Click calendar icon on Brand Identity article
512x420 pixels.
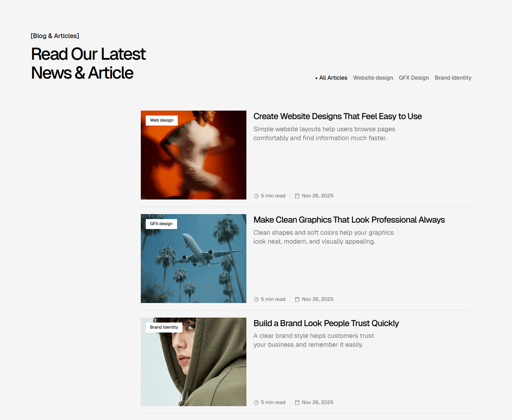click(297, 403)
